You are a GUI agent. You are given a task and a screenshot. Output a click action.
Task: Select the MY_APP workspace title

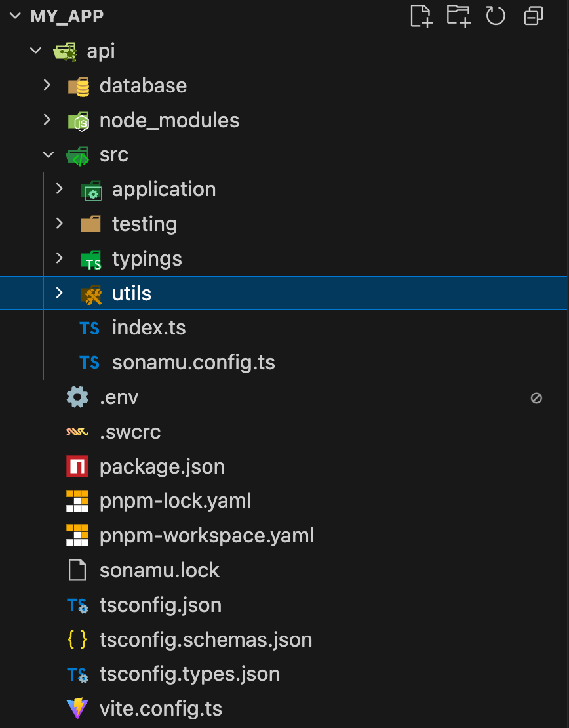(67, 16)
